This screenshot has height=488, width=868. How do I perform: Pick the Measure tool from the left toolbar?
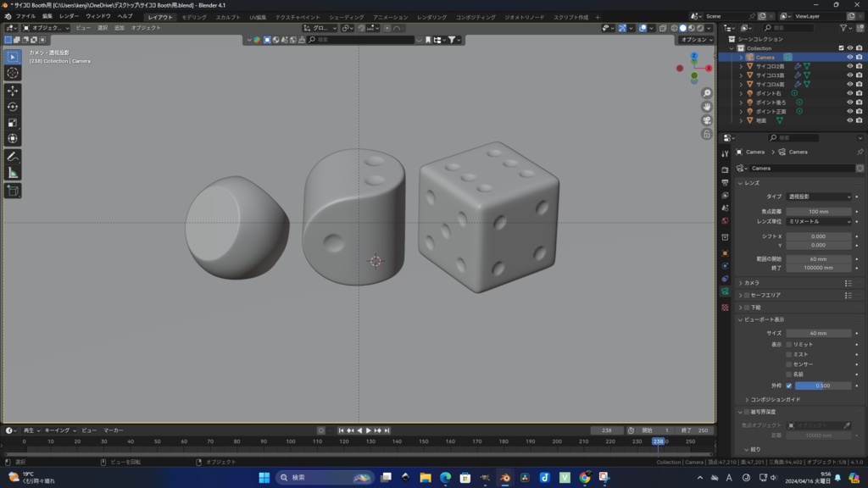click(12, 170)
